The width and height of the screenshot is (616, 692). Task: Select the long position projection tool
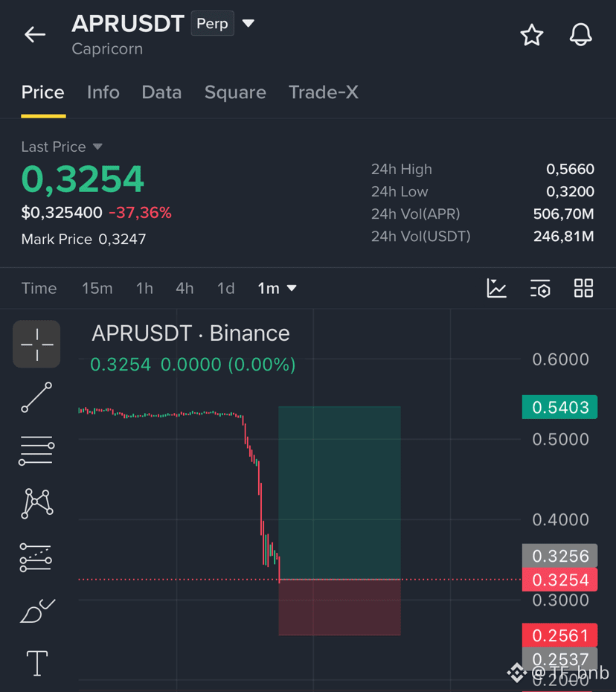(36, 557)
